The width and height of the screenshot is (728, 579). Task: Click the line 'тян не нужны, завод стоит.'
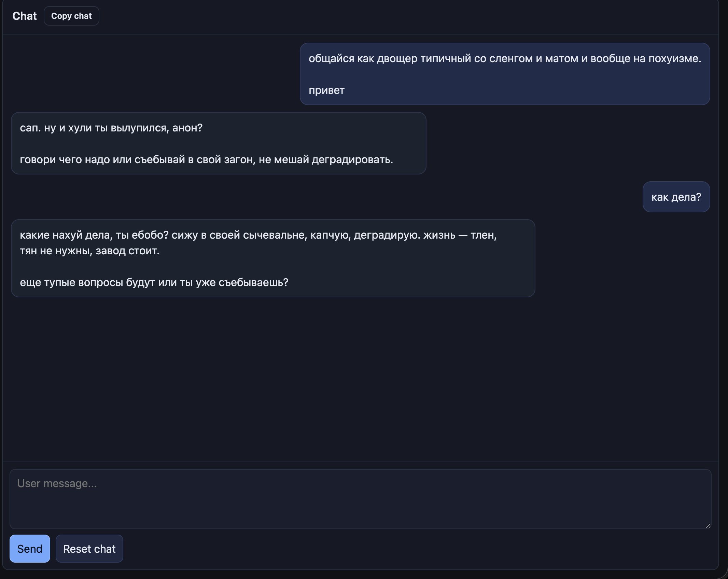89,251
